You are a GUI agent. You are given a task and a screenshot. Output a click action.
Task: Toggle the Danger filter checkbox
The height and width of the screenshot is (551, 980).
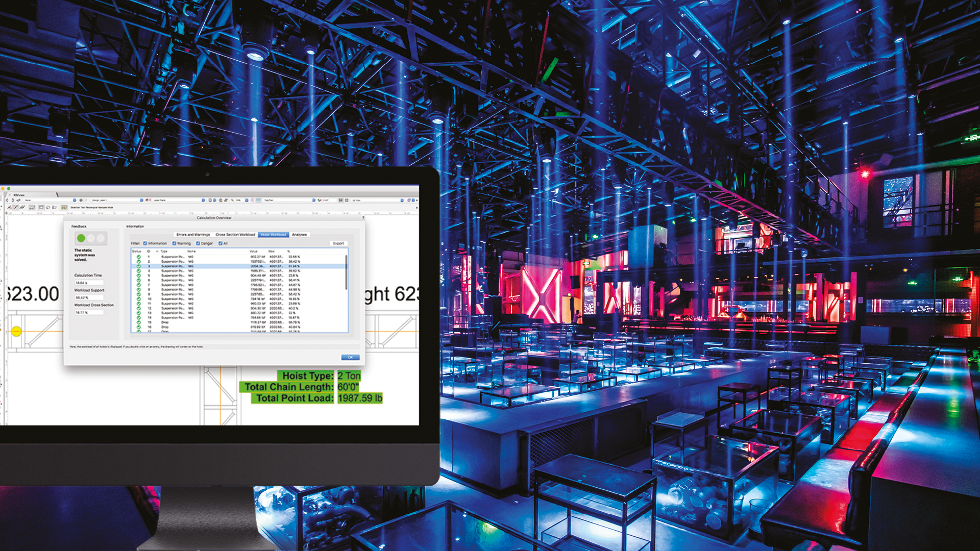[198, 243]
